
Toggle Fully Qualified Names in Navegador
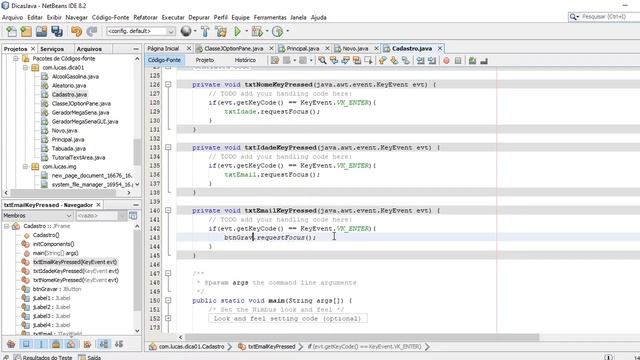pyautogui.click(x=87, y=344)
